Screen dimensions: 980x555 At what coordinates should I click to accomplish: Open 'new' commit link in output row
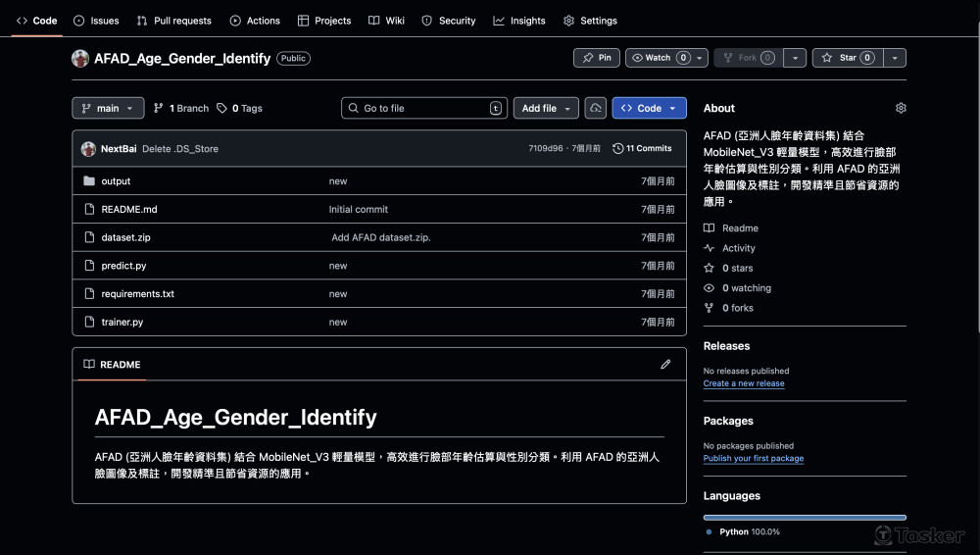click(338, 180)
